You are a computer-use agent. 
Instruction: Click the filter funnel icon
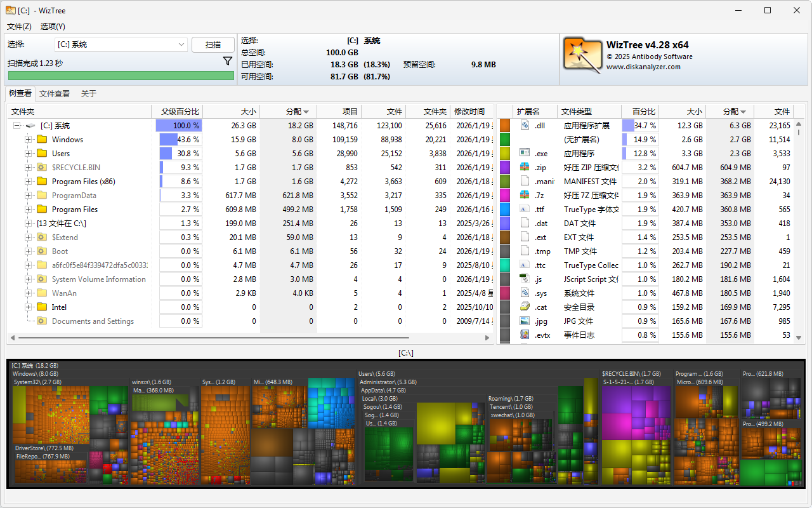(x=228, y=61)
